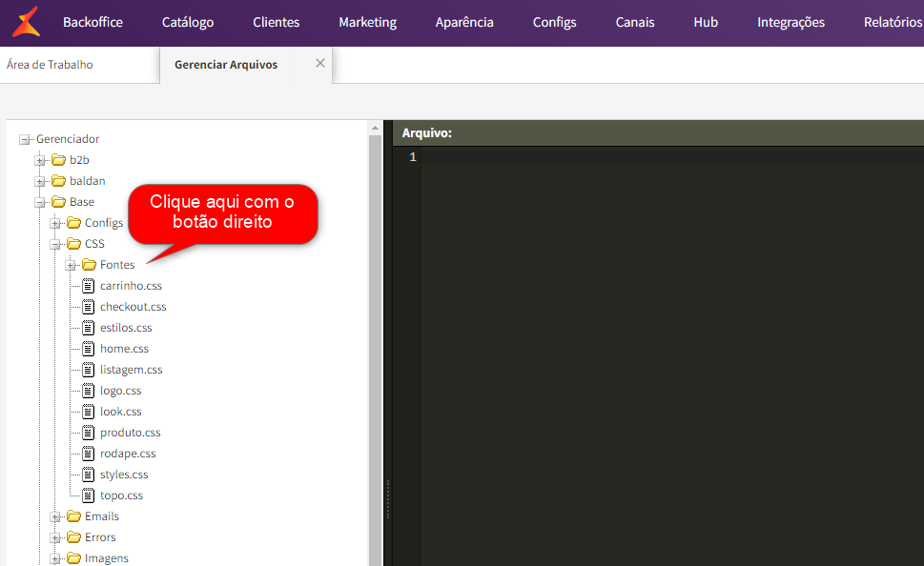Open logo.css in the editor
This screenshot has width=924, height=566.
(x=121, y=391)
